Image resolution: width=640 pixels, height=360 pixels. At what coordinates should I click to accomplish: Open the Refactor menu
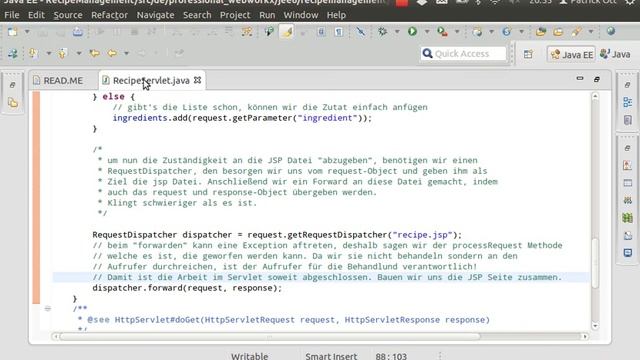109,15
